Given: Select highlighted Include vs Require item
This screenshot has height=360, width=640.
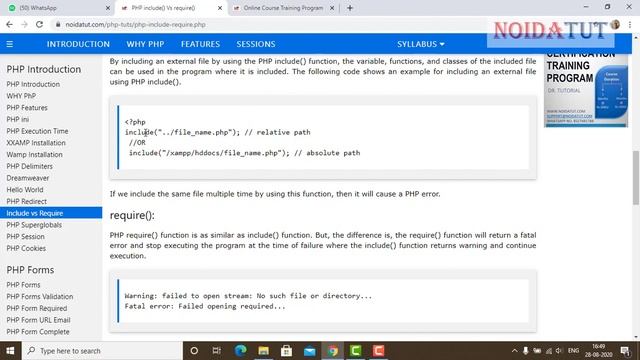Looking at the screenshot, I should coord(51,213).
